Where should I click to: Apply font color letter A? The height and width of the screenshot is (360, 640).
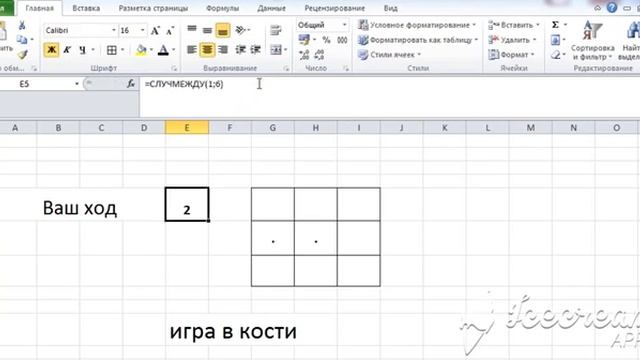click(163, 50)
